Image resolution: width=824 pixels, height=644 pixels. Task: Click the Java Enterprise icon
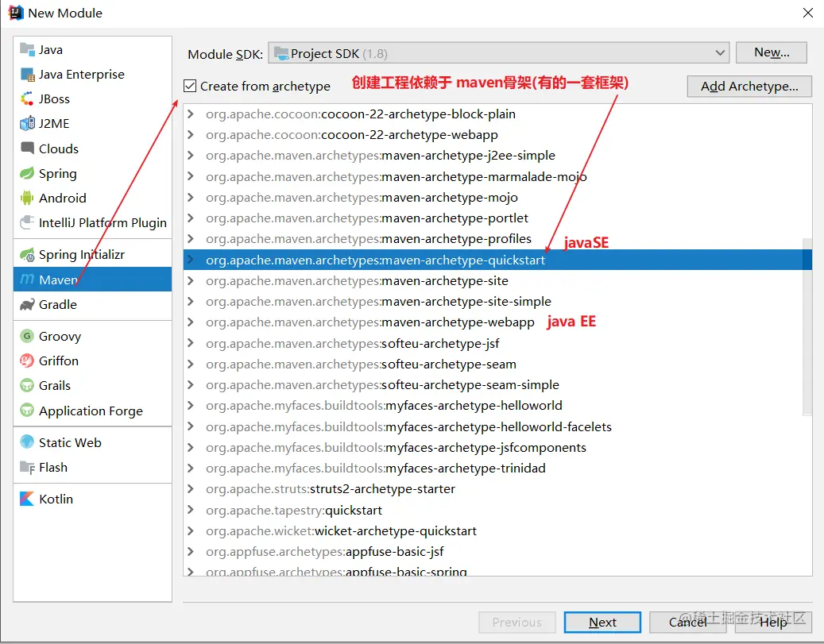(x=27, y=75)
